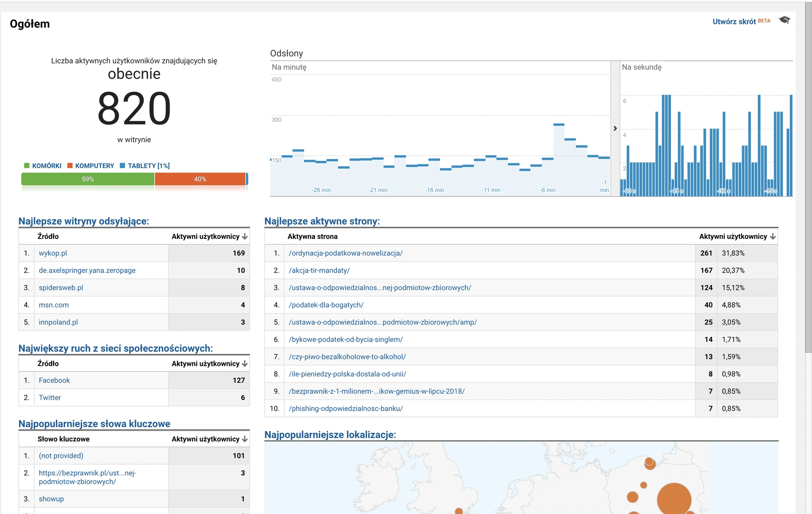Open wykop.pl referring source
The width and height of the screenshot is (812, 514).
coord(53,253)
